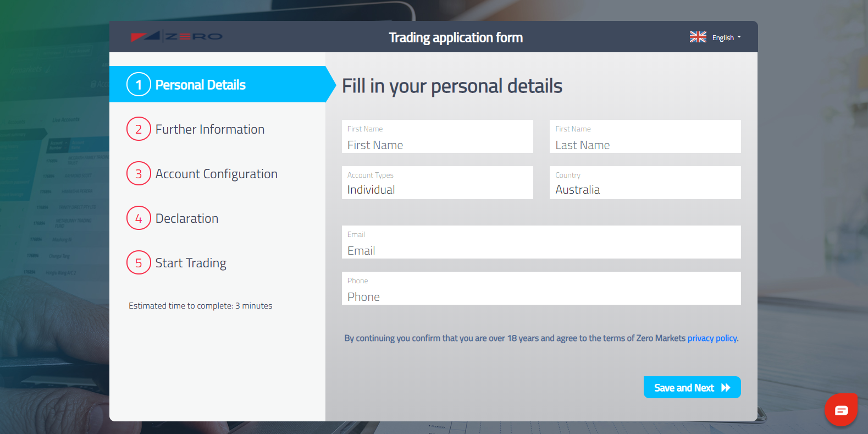Select the Declaration step in the sidebar
The height and width of the screenshot is (434, 868).
point(187,218)
